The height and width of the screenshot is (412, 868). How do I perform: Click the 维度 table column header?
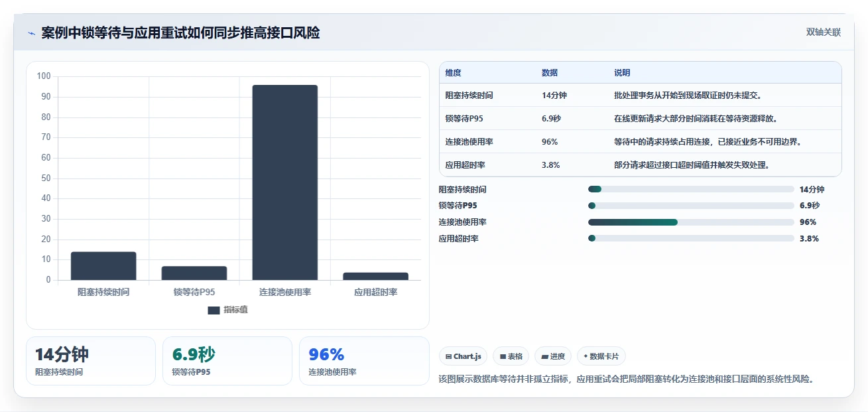tap(454, 73)
